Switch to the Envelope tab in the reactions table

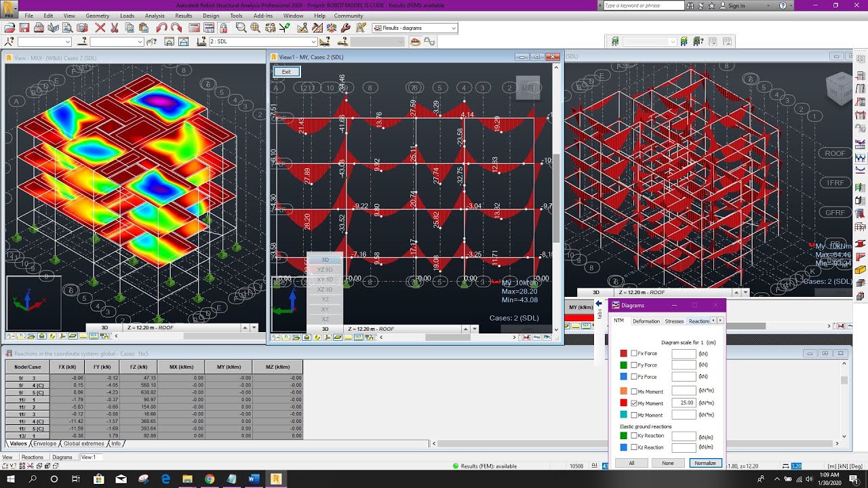(45, 444)
